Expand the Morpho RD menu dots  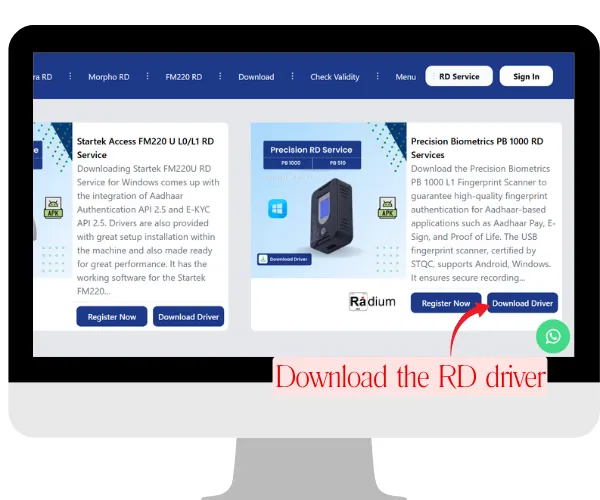click(148, 76)
